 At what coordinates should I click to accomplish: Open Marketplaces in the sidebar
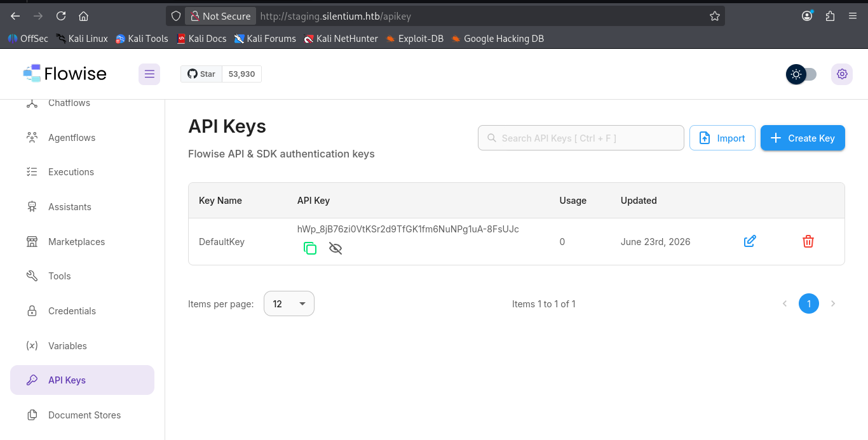tap(82, 241)
